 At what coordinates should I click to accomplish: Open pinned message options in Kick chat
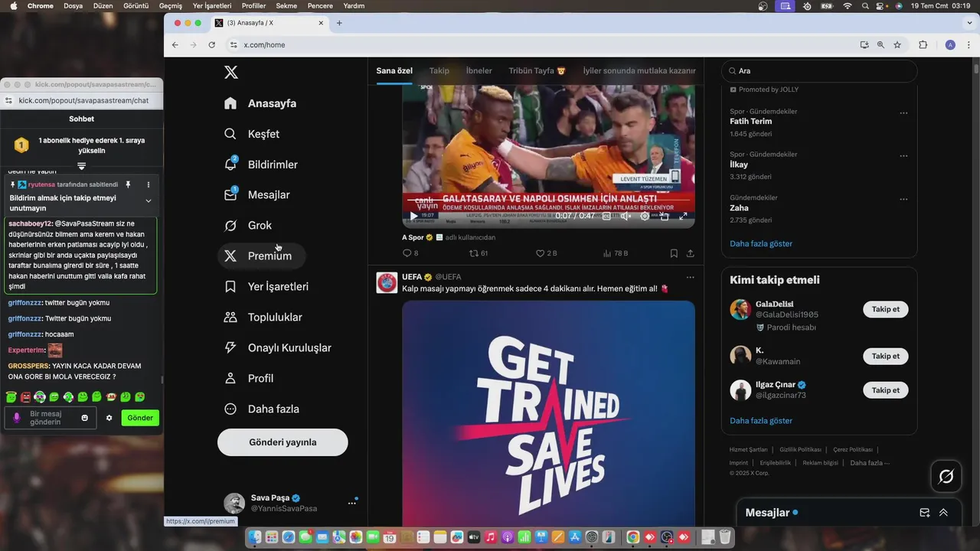(149, 184)
